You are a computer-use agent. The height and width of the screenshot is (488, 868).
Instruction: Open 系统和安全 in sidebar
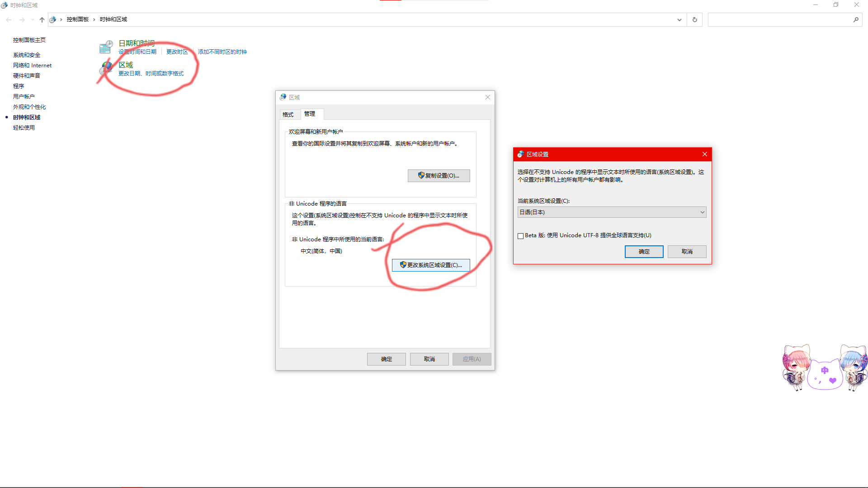point(27,55)
